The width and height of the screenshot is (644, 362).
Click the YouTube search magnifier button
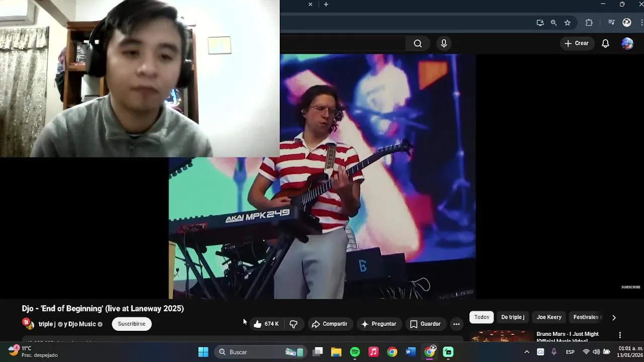click(418, 43)
